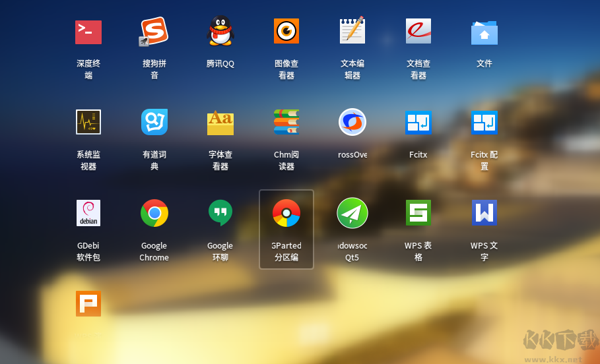600x364 pixels.
Task: Launch the Image Viewer (图像查看器)
Action: [x=286, y=32]
